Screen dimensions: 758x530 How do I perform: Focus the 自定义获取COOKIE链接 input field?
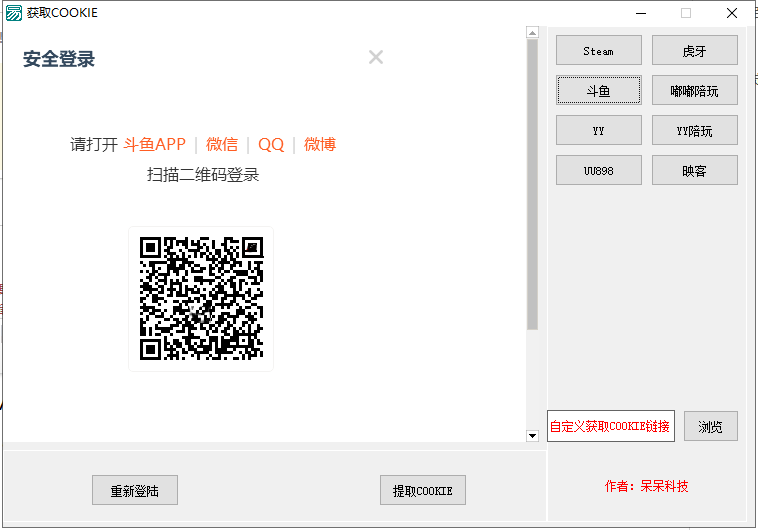[x=611, y=426]
